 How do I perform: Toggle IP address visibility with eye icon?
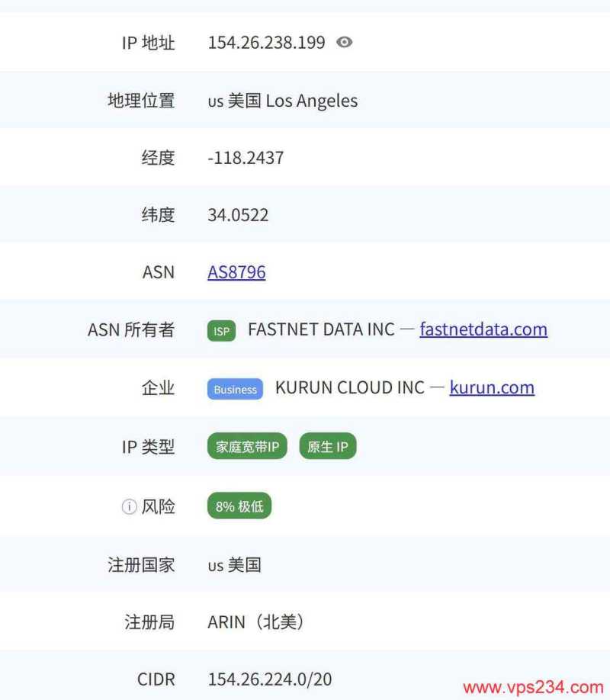344,43
